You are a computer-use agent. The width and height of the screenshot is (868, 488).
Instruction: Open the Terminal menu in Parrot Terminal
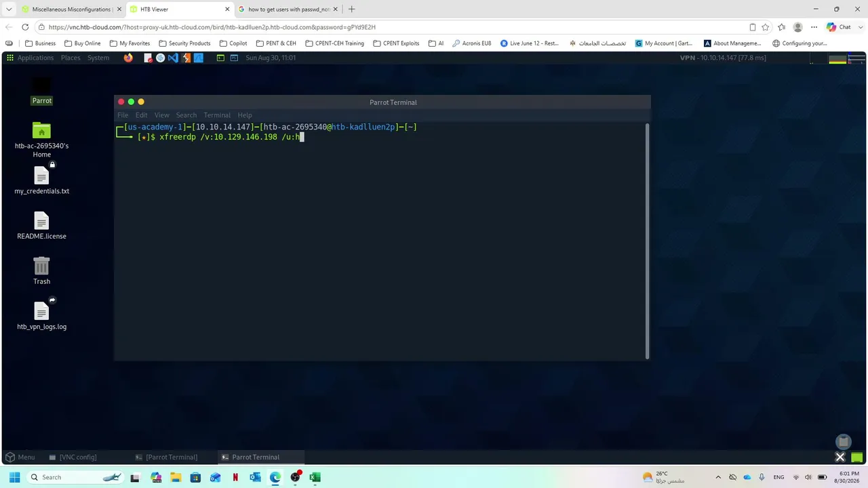coord(217,115)
